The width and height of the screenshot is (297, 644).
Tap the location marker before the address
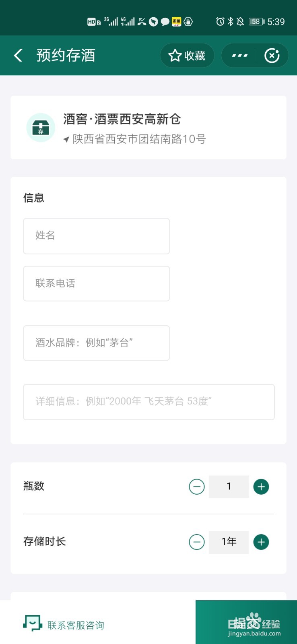(x=67, y=140)
